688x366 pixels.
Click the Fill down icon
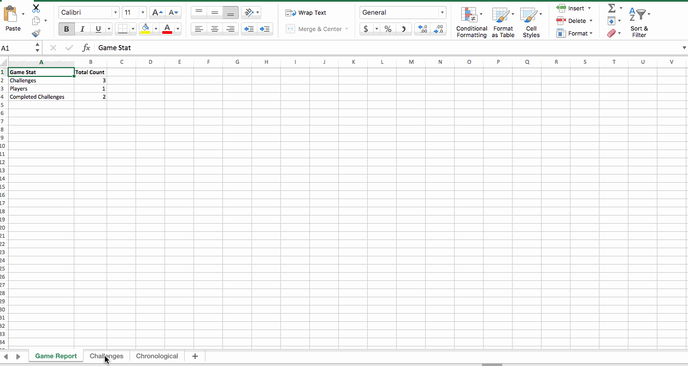[612, 21]
